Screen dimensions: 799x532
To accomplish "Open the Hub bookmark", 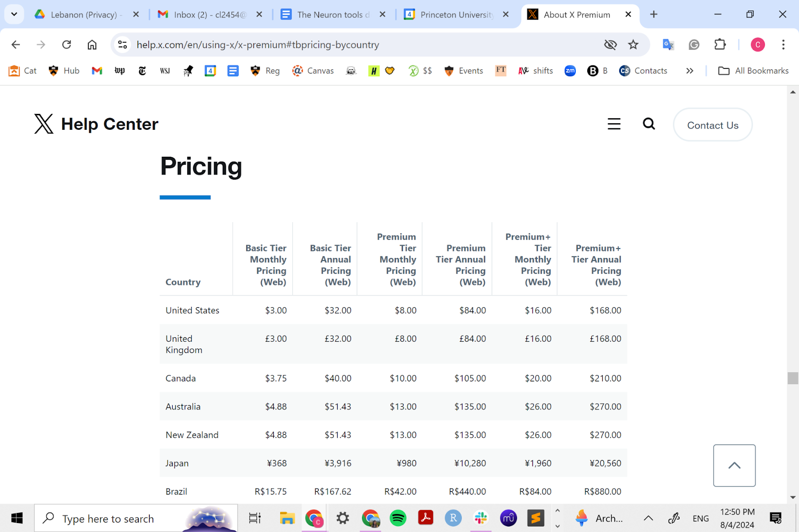I will pos(64,71).
